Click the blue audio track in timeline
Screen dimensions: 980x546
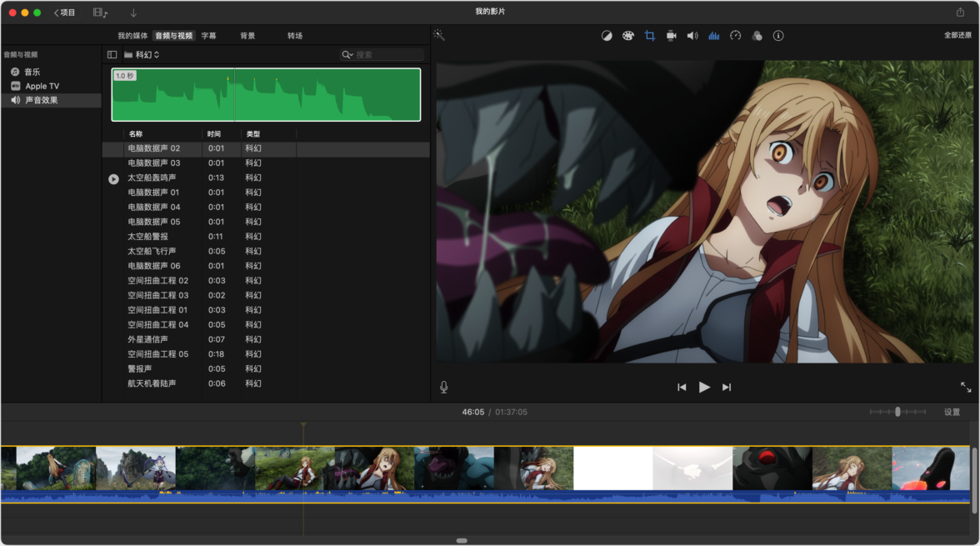point(485,497)
